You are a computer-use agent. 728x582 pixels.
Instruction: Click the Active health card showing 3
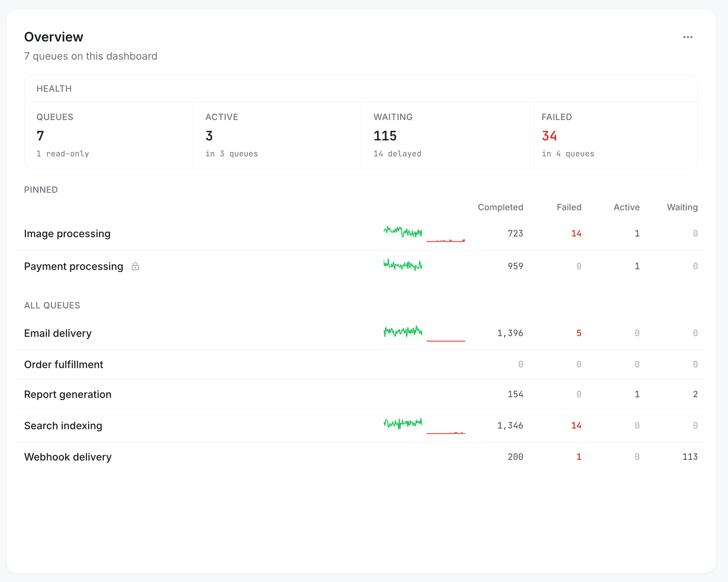pos(277,136)
